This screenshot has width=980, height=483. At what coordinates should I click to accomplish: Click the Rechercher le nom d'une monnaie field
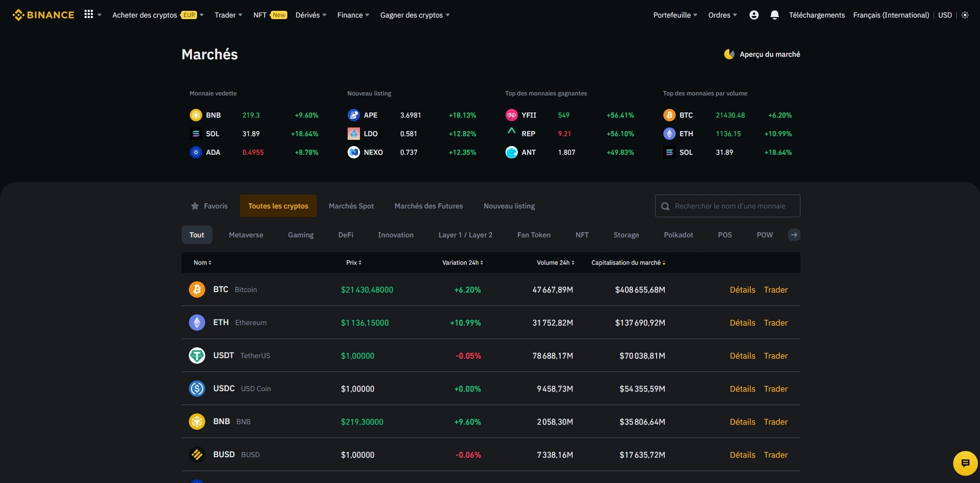[728, 206]
